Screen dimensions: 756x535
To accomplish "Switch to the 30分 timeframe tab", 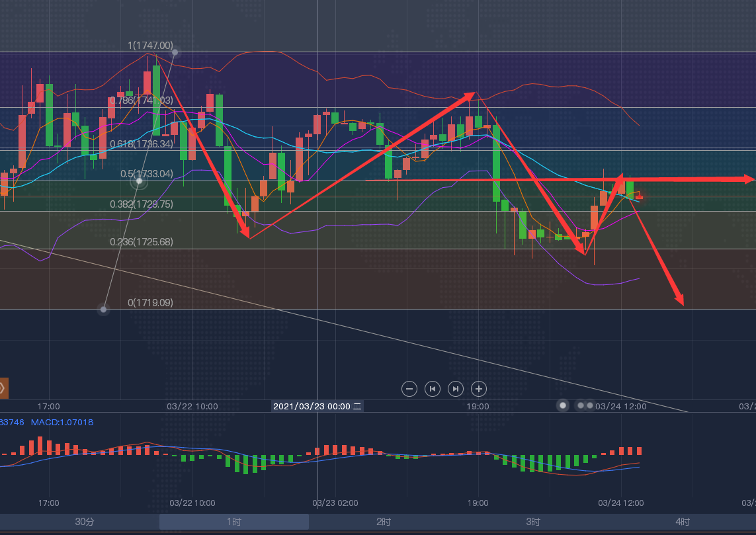I will tap(85, 522).
